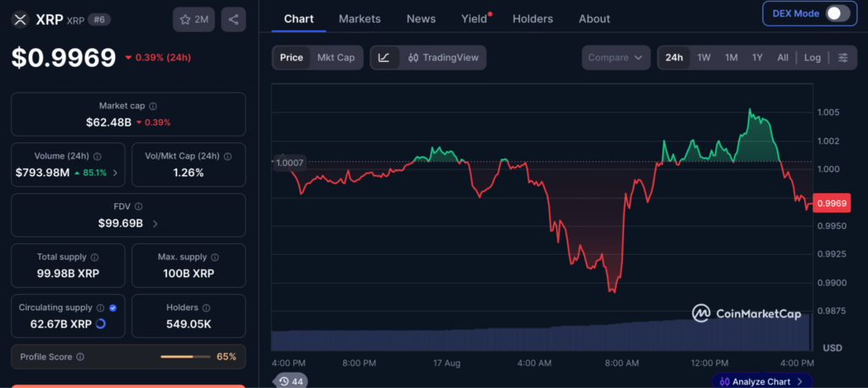Switch to the Markets tab

359,19
